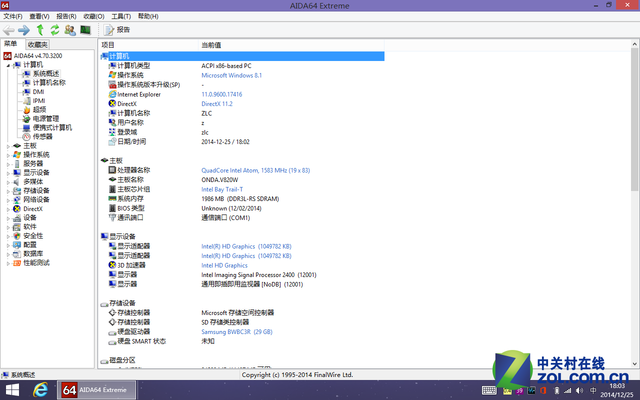Expand the DirectX tree node
The width and height of the screenshot is (640, 400).
[8, 209]
